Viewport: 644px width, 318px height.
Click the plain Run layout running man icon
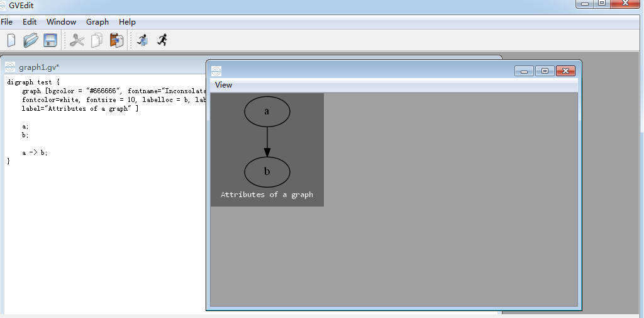pos(163,40)
